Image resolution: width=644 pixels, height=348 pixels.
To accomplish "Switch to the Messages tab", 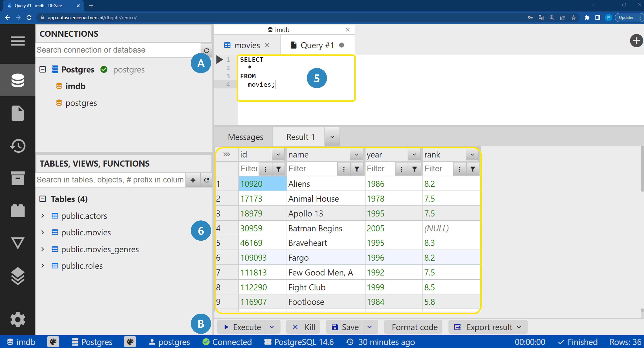I will pyautogui.click(x=246, y=137).
